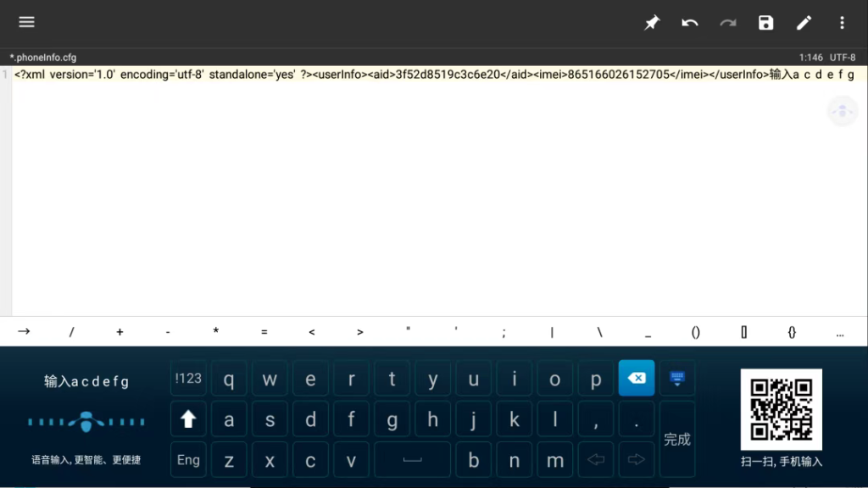Tap the period key
868x488 pixels.
637,419
